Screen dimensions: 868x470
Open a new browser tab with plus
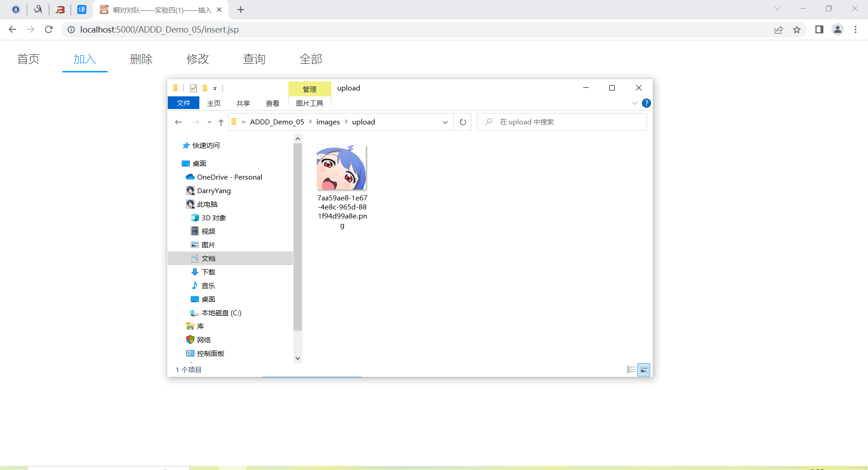(x=241, y=9)
